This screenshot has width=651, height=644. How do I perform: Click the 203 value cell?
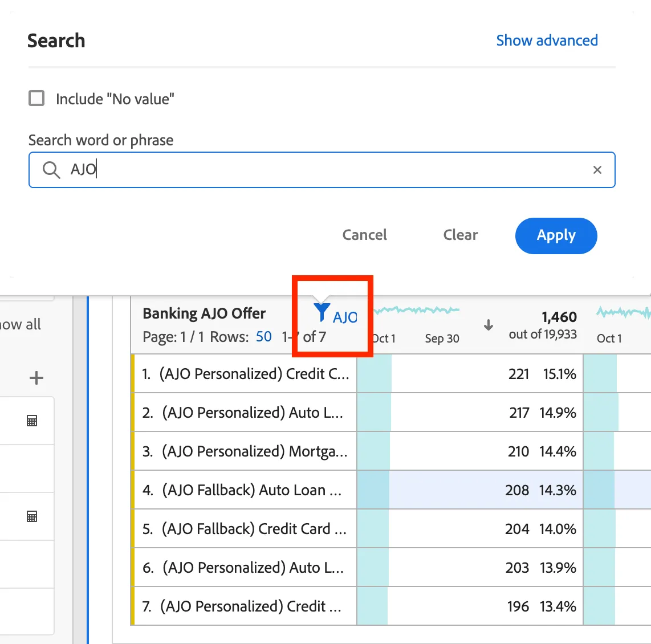pyautogui.click(x=517, y=568)
